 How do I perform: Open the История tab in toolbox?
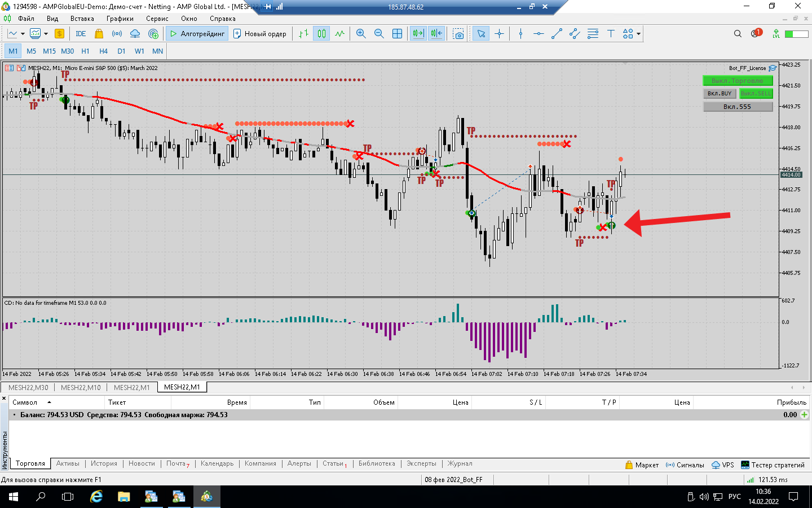point(104,463)
